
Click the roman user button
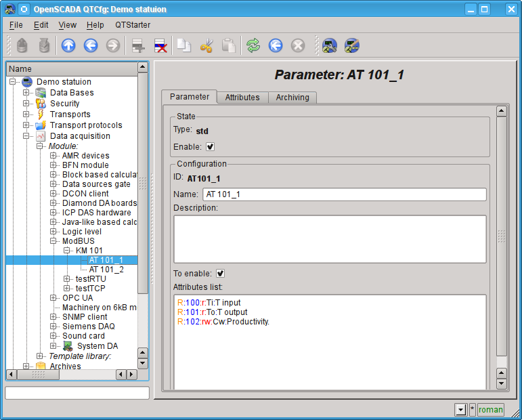491,410
